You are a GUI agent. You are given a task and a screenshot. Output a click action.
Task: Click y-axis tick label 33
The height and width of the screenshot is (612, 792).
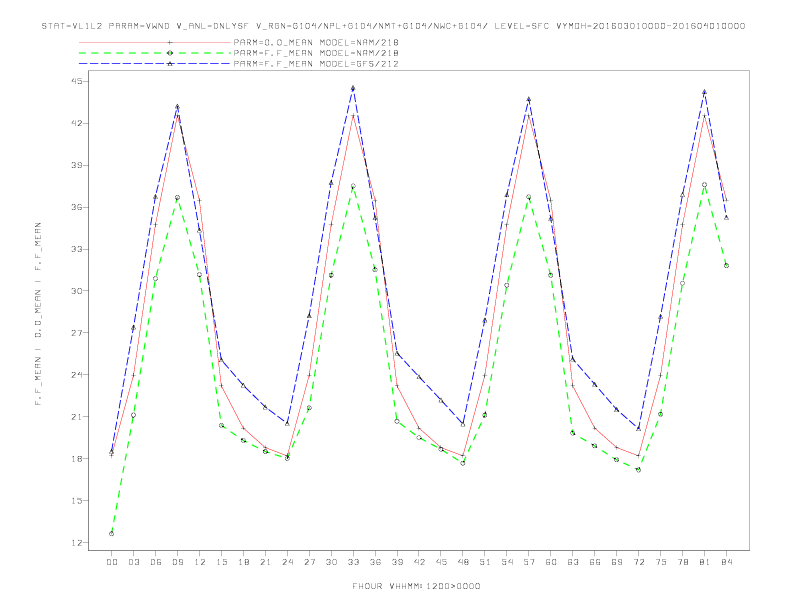[79, 249]
